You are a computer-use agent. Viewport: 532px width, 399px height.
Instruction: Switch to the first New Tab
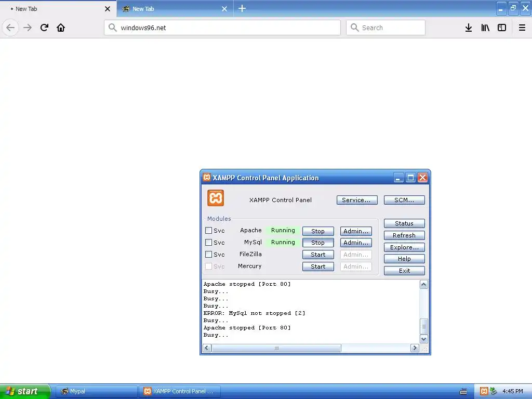click(58, 9)
